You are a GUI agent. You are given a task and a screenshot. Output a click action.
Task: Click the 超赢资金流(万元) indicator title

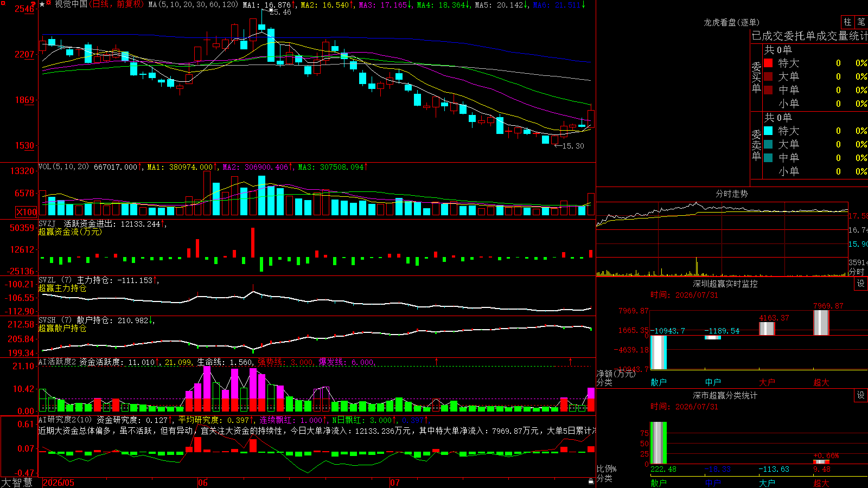tap(70, 232)
